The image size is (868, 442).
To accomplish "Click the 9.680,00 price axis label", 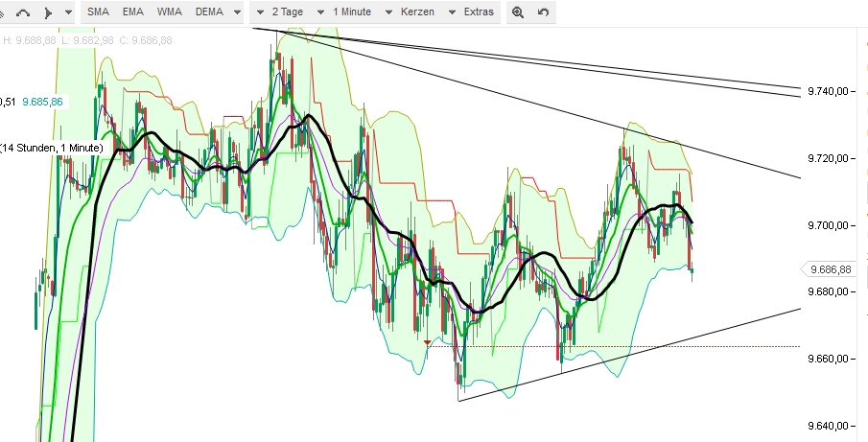I will pyautogui.click(x=828, y=291).
